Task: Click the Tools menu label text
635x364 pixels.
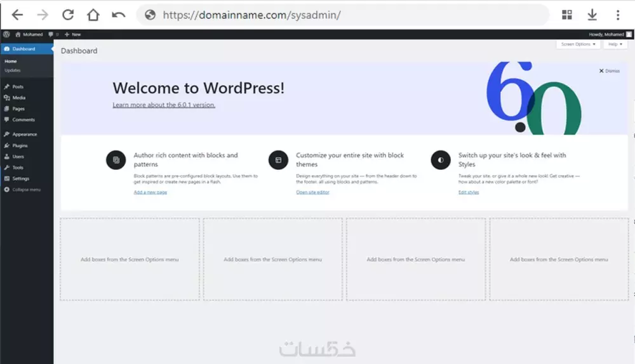Action: pos(18,167)
